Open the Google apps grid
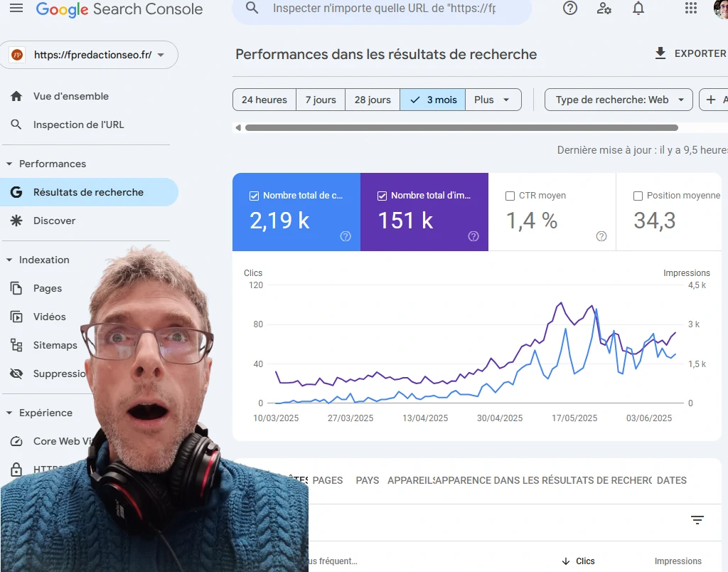Screen dimensions: 728x572 [691, 8]
